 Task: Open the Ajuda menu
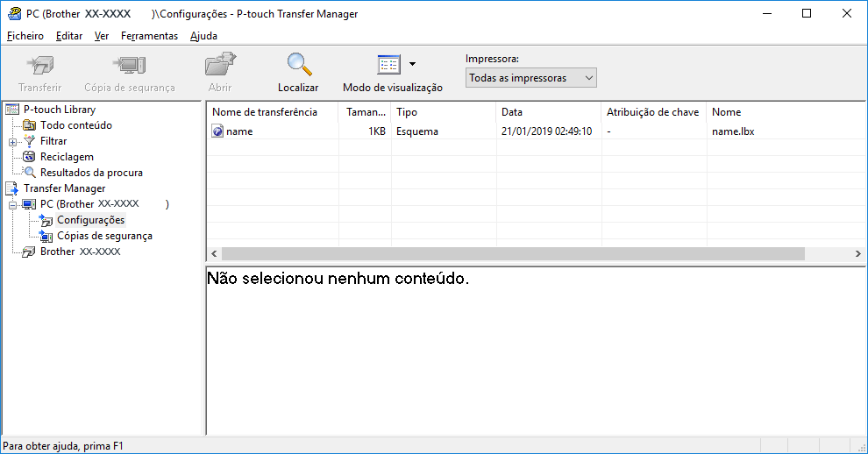(203, 36)
